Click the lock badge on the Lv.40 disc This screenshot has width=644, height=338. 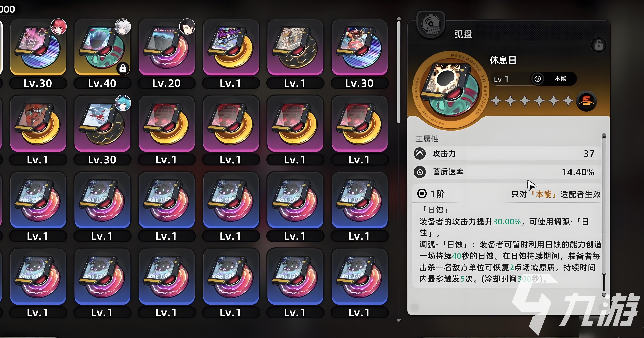(123, 68)
